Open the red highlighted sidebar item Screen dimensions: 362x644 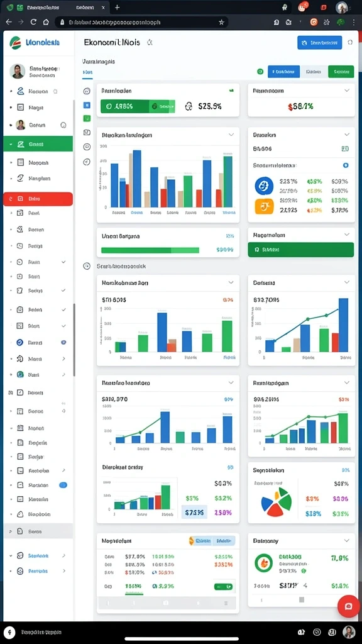coord(38,199)
